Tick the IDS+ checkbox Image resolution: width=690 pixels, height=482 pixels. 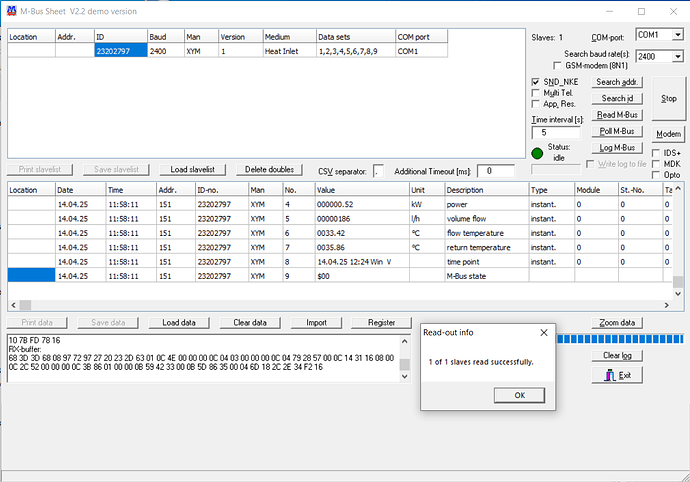[x=656, y=153]
